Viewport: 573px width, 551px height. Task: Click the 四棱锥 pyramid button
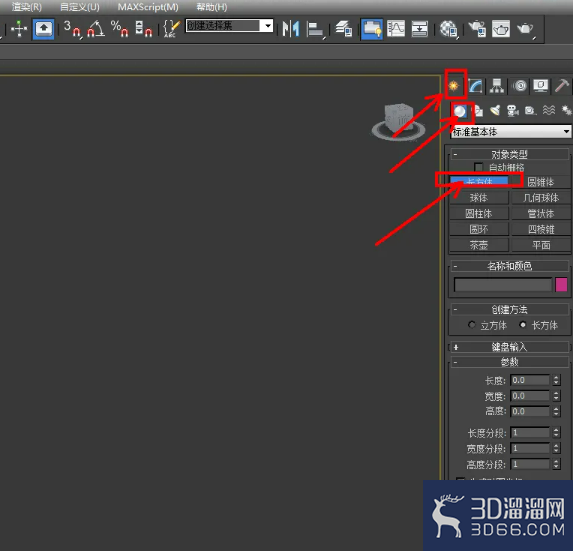point(541,229)
